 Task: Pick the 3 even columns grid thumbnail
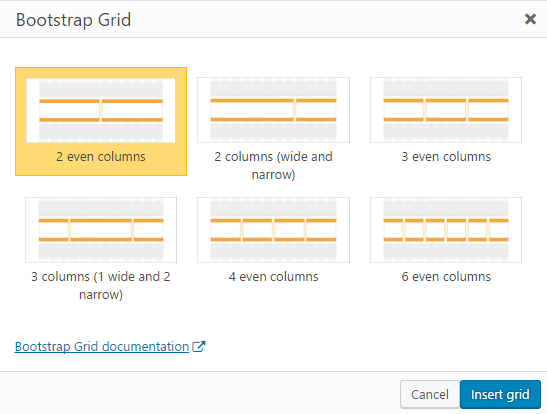pyautogui.click(x=446, y=110)
